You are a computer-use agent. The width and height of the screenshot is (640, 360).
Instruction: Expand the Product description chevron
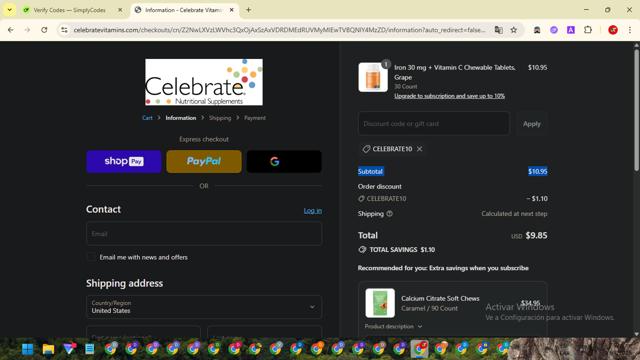(420, 327)
